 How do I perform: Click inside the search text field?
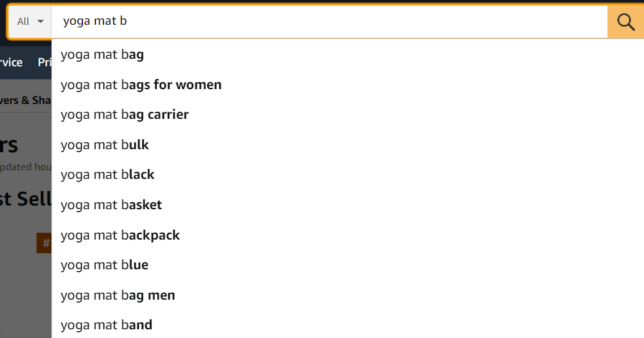[x=329, y=22]
